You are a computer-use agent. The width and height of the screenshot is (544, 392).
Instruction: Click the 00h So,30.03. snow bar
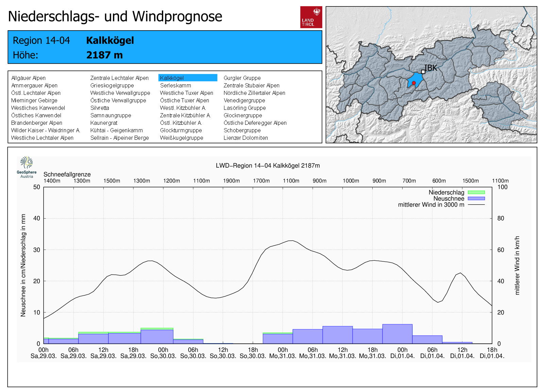click(x=157, y=336)
